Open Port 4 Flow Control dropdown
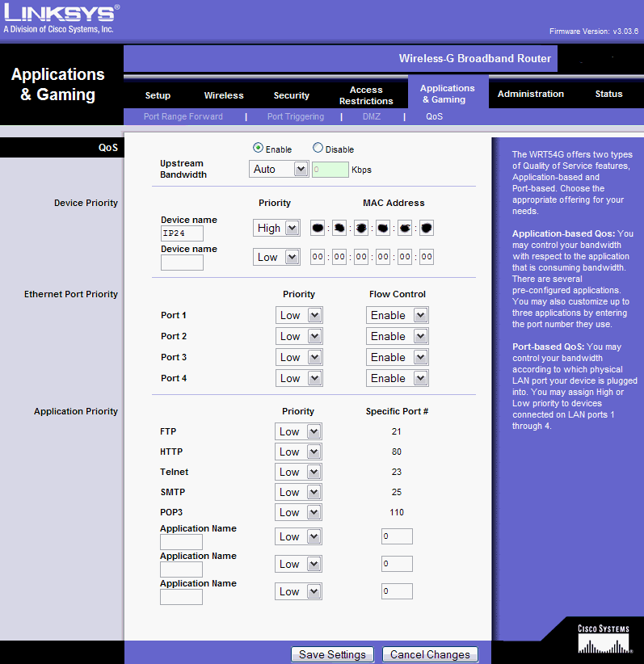The height and width of the screenshot is (664, 644). point(398,378)
